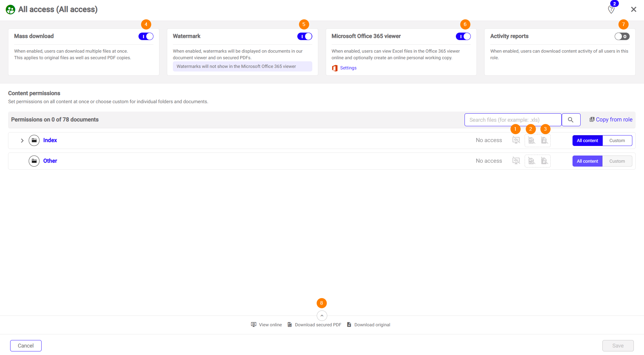Image resolution: width=644 pixels, height=355 pixels.
Task: Collapse the permissions legend with chevron
Action: pyautogui.click(x=322, y=316)
